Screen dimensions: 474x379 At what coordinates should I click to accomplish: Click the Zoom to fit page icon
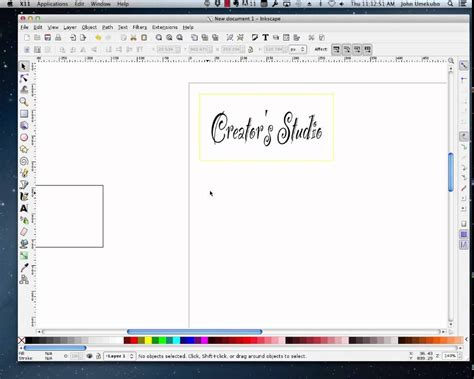180,38
